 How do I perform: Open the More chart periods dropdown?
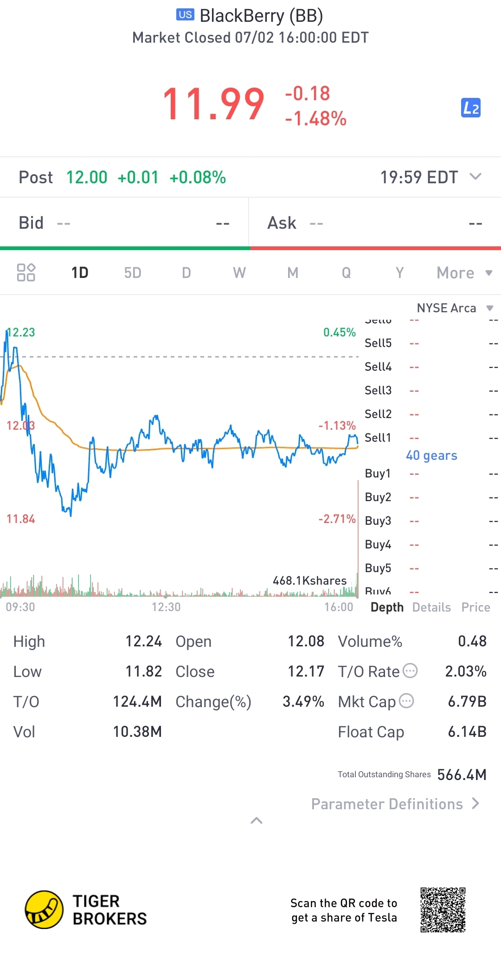coord(464,273)
